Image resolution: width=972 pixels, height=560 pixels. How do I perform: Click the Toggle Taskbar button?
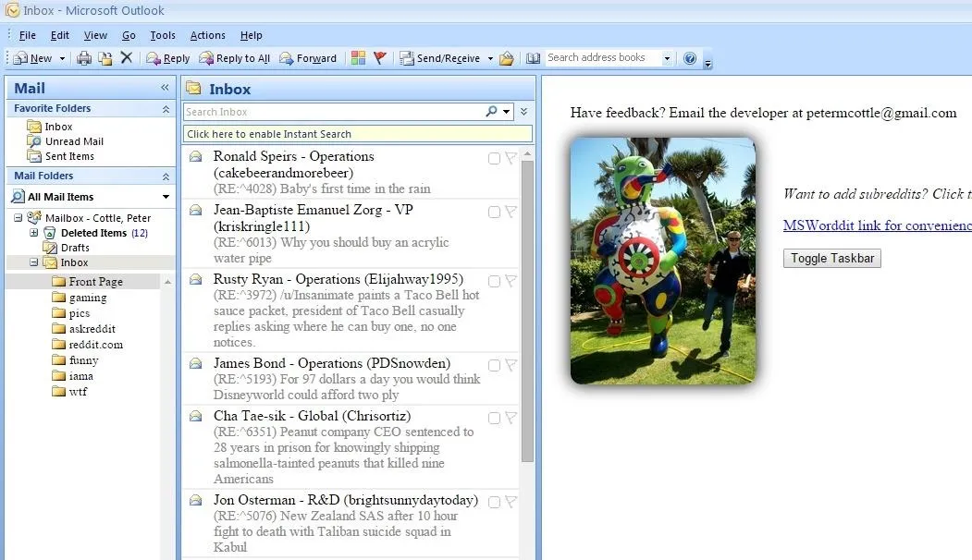tap(832, 259)
